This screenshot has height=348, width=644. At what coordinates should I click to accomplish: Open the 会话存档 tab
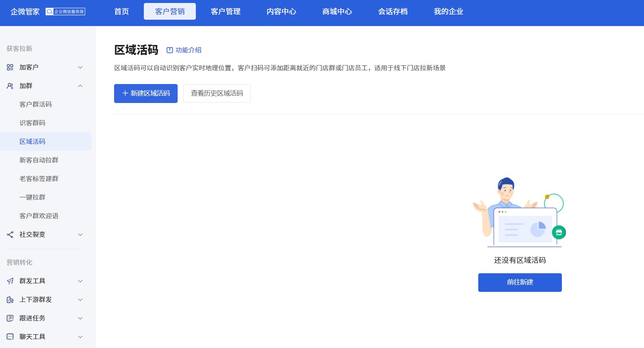click(393, 12)
